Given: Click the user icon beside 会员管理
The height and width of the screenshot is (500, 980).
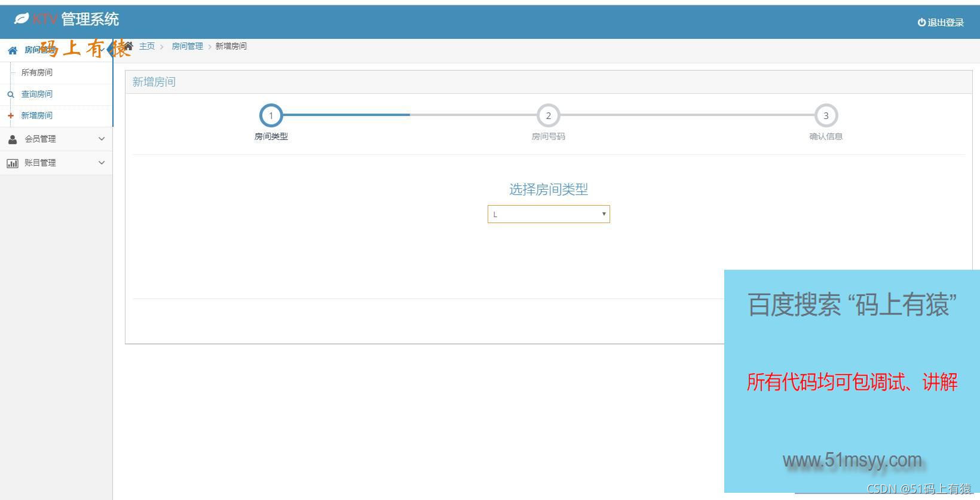Looking at the screenshot, I should [x=13, y=139].
